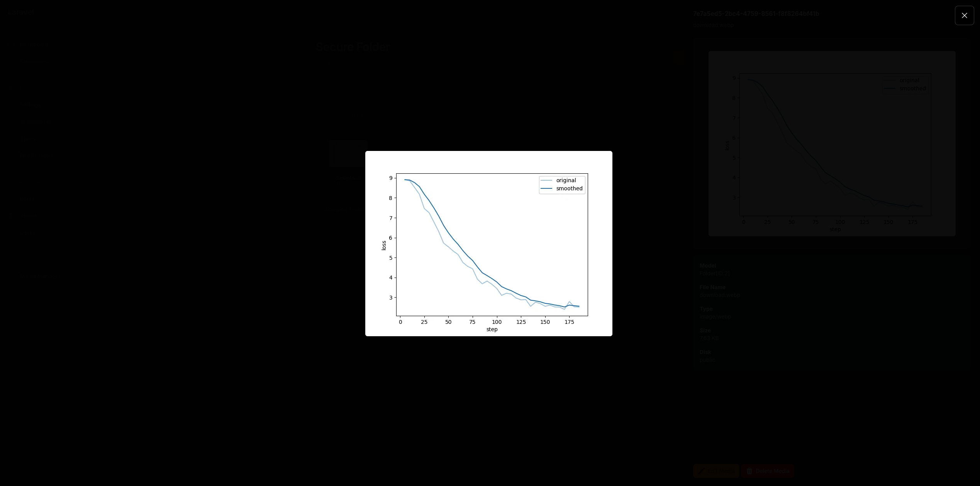Close the image lightbox with X
The image size is (980, 486).
coord(964,15)
